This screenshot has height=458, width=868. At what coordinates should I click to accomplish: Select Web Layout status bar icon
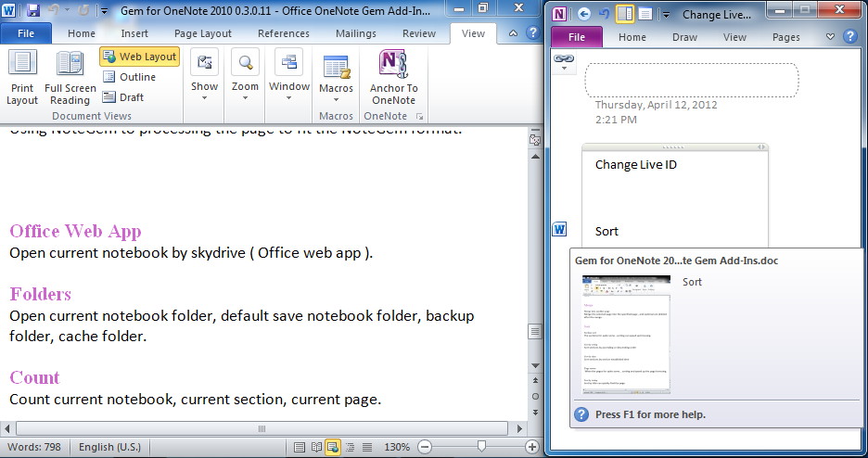click(x=333, y=447)
